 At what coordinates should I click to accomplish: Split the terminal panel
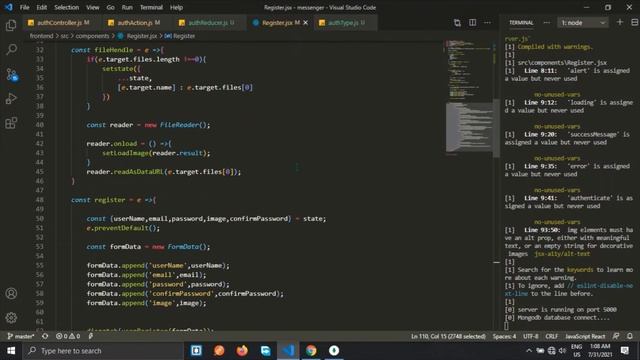pos(635,22)
